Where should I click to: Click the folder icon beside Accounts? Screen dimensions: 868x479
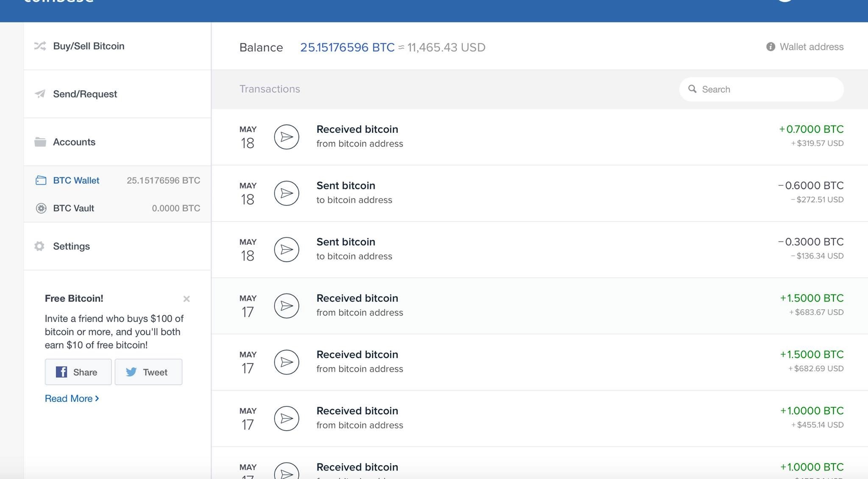[x=40, y=142]
